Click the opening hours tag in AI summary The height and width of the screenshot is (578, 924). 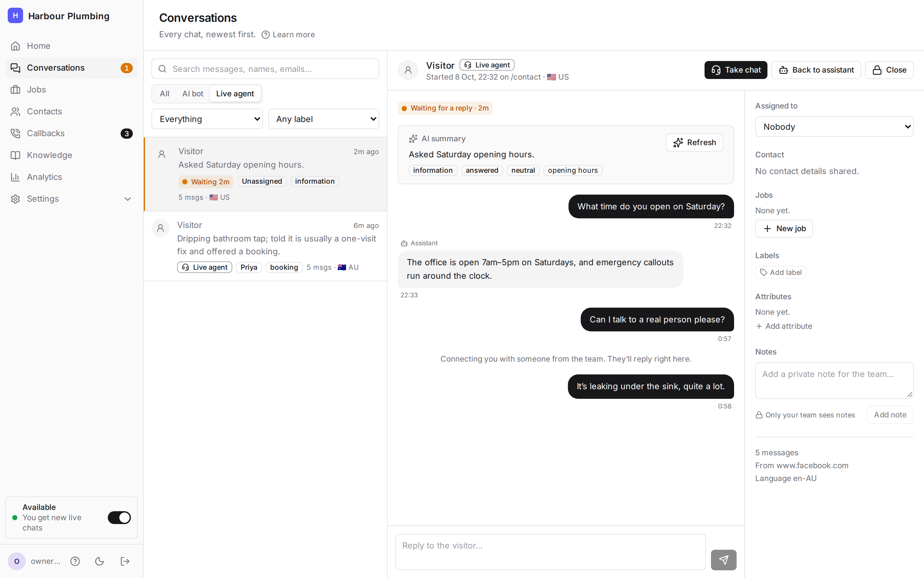pyautogui.click(x=573, y=170)
